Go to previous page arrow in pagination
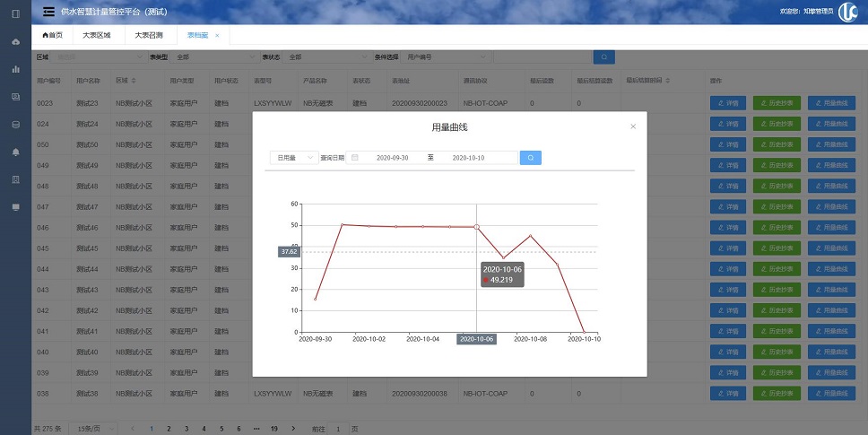This screenshot has width=868, height=435. [133, 429]
